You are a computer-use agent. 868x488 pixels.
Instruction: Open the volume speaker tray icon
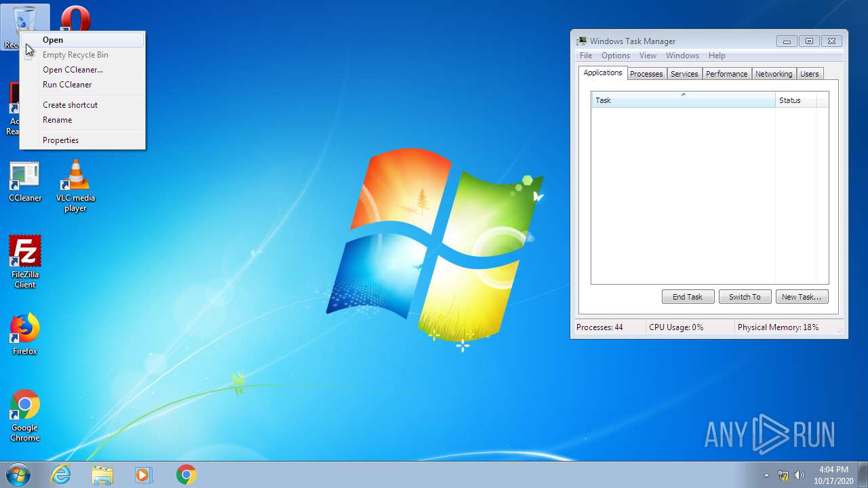(800, 475)
